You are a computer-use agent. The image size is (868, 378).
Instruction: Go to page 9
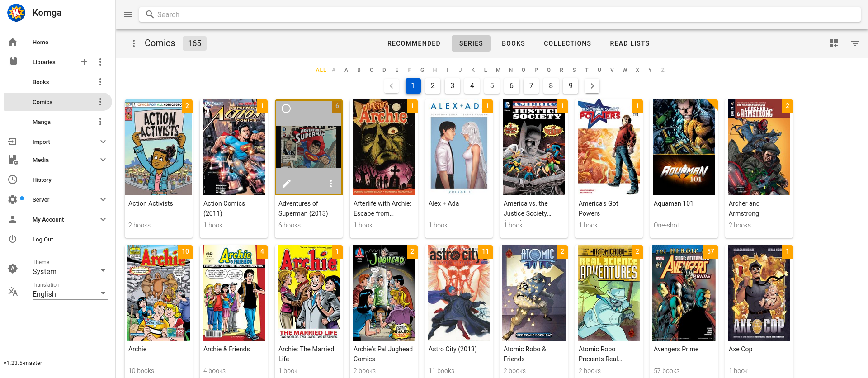pos(571,86)
